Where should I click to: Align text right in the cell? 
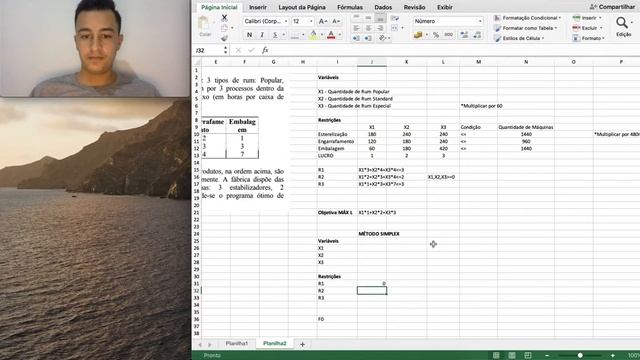coord(380,28)
